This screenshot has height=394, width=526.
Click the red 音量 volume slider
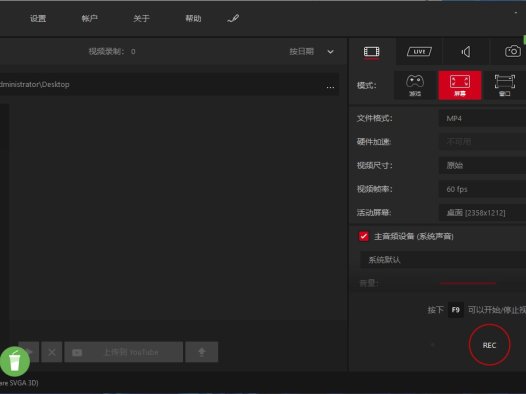pos(468,283)
